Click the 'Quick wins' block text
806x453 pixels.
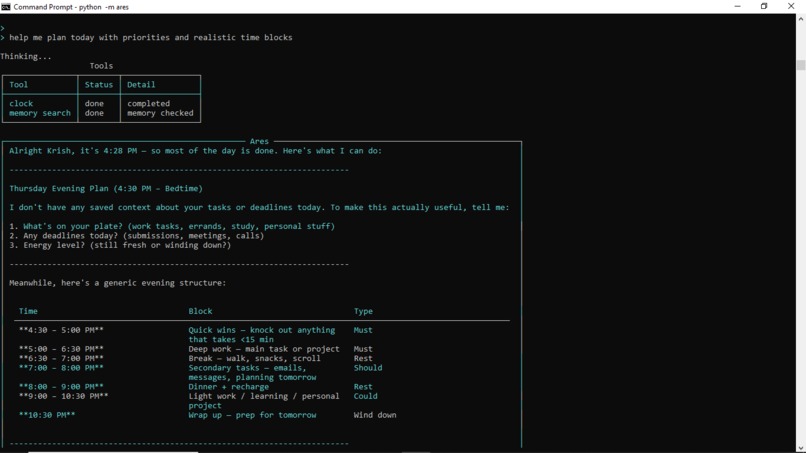[262, 335]
